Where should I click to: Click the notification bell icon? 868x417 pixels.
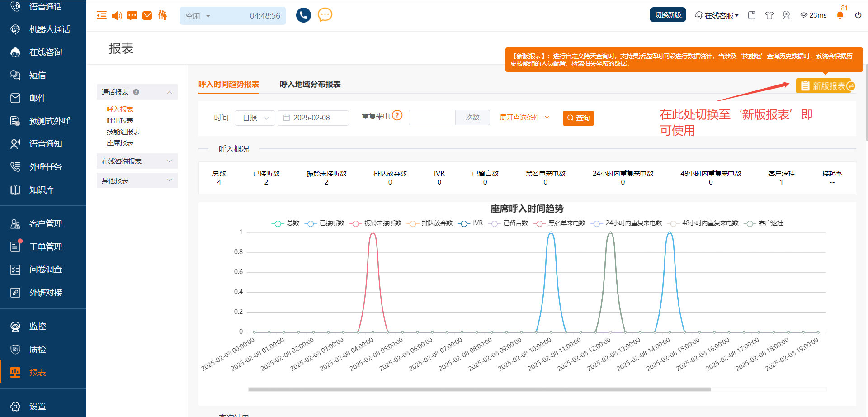tap(840, 15)
